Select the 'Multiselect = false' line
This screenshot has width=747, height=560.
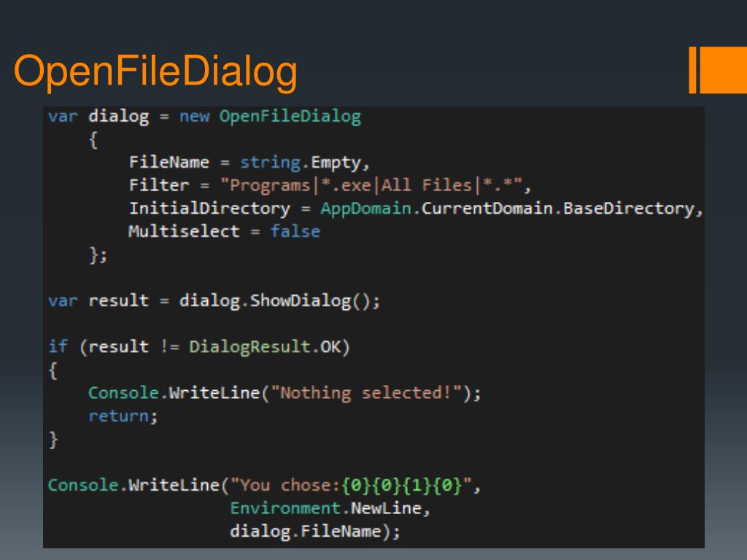[x=224, y=231]
